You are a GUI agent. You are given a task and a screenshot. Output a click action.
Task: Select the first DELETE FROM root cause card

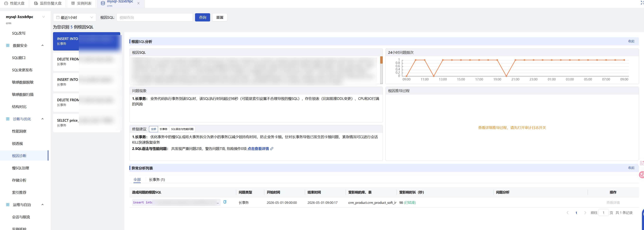[86, 62]
